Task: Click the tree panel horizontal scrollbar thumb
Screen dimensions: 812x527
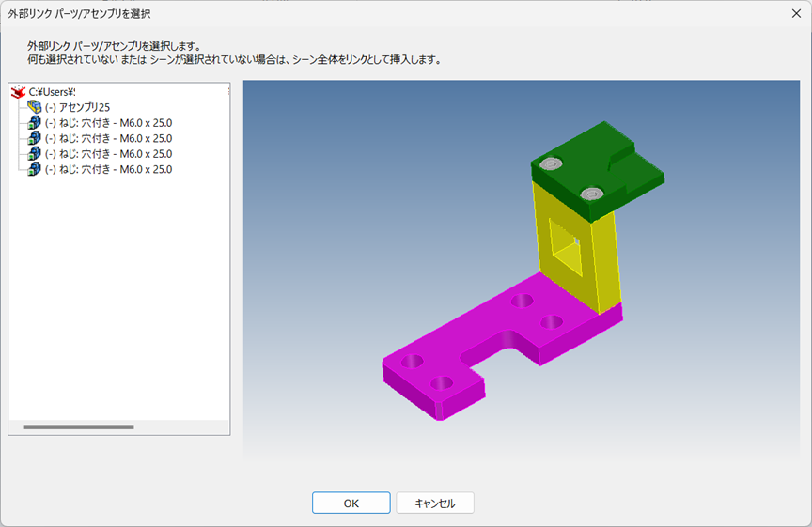Action: tap(79, 427)
